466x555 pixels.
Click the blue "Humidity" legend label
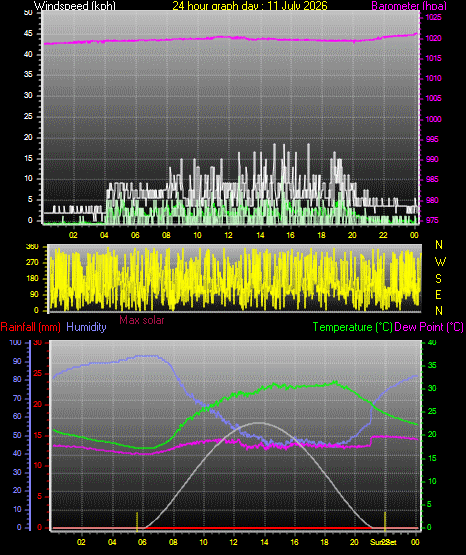86,327
